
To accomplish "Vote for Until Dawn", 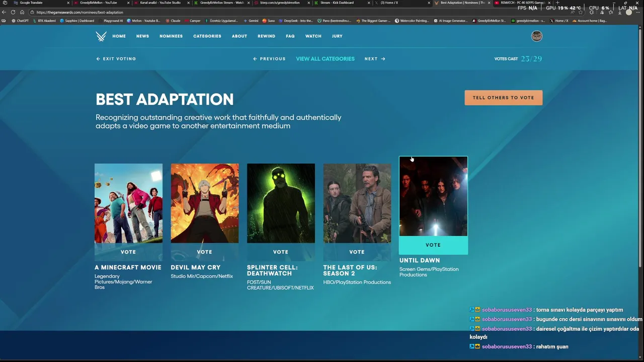I will (x=433, y=245).
